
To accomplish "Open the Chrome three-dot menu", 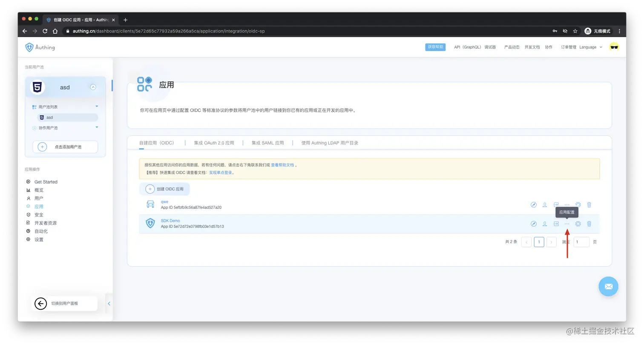I will click(619, 31).
